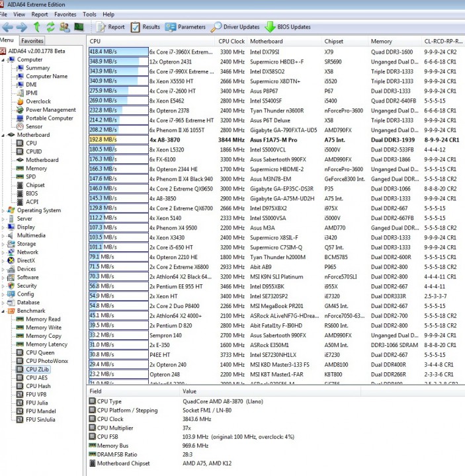The width and height of the screenshot is (465, 476).
Task: Expand the Operating System node
Action: tap(3, 210)
